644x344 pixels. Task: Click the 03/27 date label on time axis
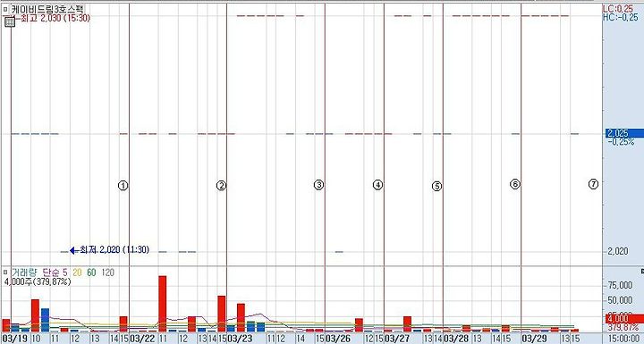(397, 339)
